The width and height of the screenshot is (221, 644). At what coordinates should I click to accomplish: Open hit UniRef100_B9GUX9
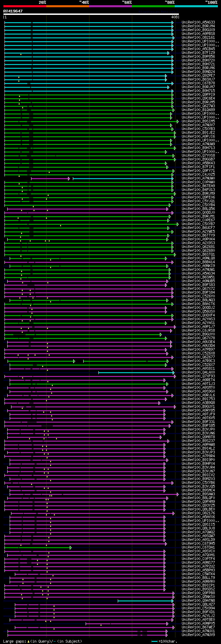[x=198, y=30]
